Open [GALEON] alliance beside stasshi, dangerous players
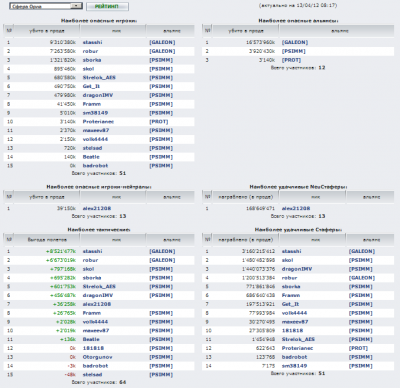Image resolution: width=400 pixels, height=388 pixels. [162, 42]
